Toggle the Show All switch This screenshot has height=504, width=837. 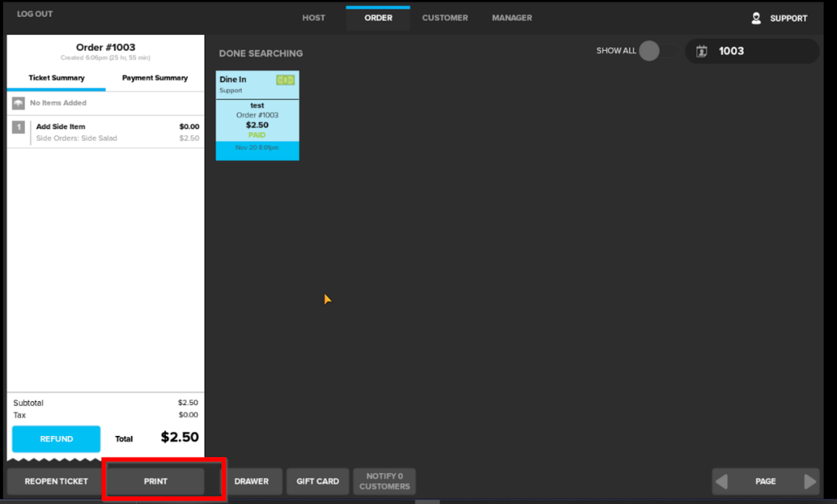(x=657, y=51)
